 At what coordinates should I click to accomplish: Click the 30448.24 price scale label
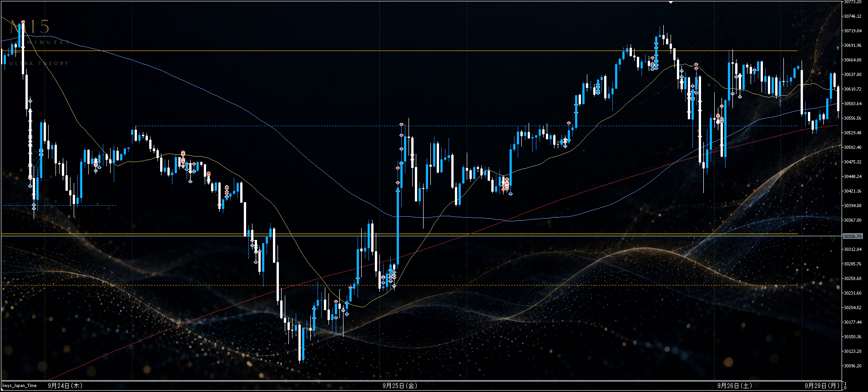pyautogui.click(x=853, y=177)
